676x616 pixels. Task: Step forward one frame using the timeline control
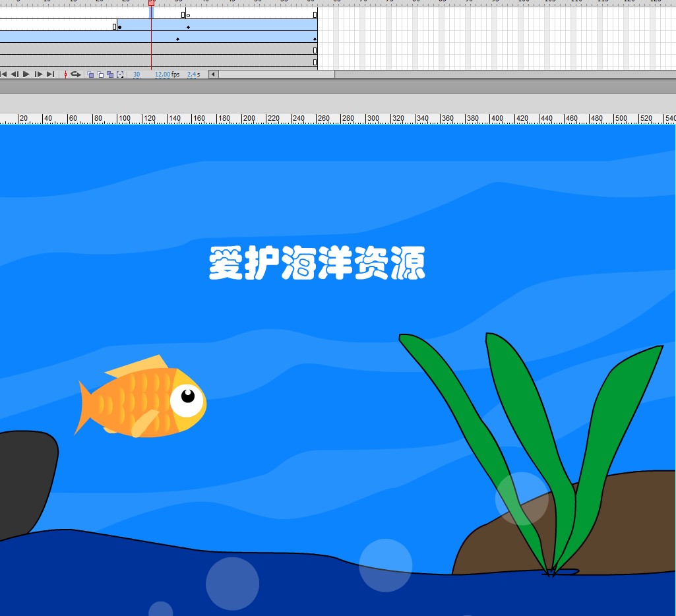point(38,75)
